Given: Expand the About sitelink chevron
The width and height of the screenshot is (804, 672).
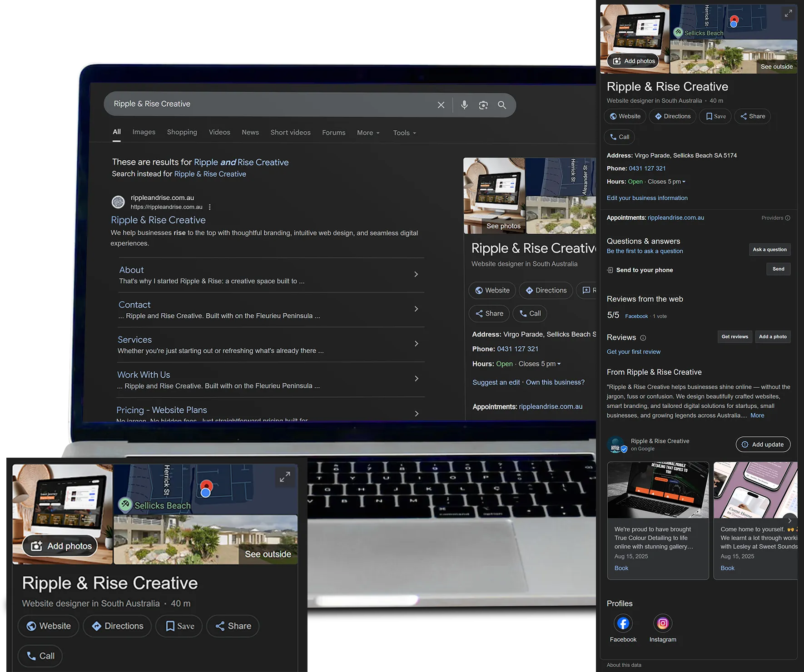Looking at the screenshot, I should tap(416, 274).
